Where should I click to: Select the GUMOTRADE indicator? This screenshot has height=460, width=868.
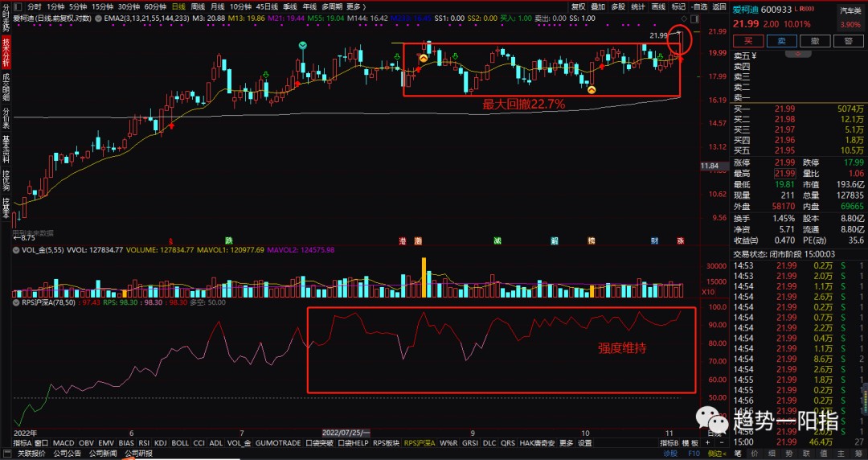click(278, 443)
